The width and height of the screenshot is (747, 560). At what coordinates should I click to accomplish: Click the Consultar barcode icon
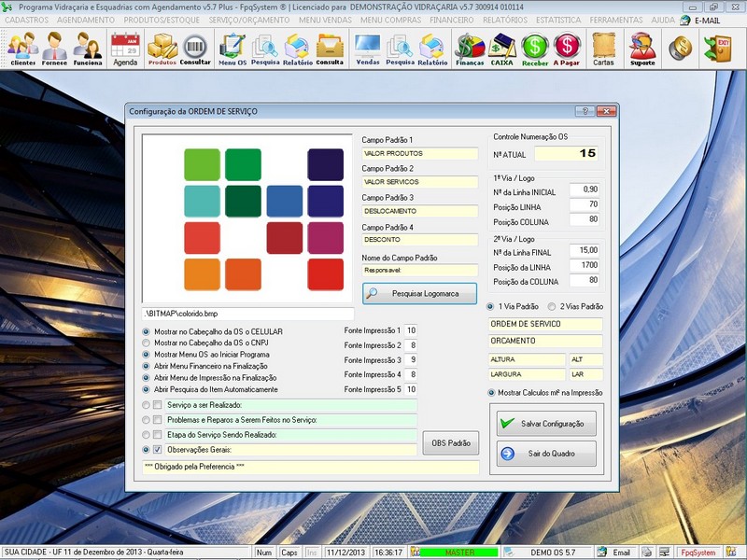coord(195,49)
